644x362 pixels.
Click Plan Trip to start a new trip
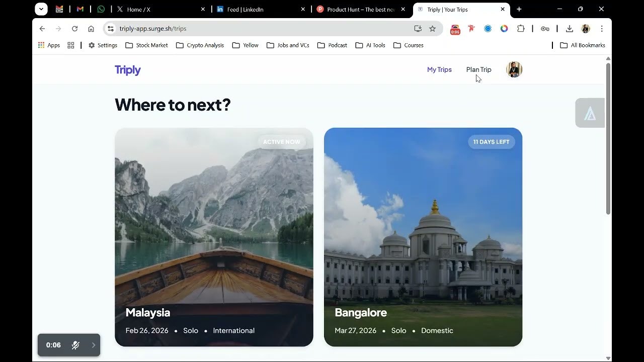click(478, 69)
